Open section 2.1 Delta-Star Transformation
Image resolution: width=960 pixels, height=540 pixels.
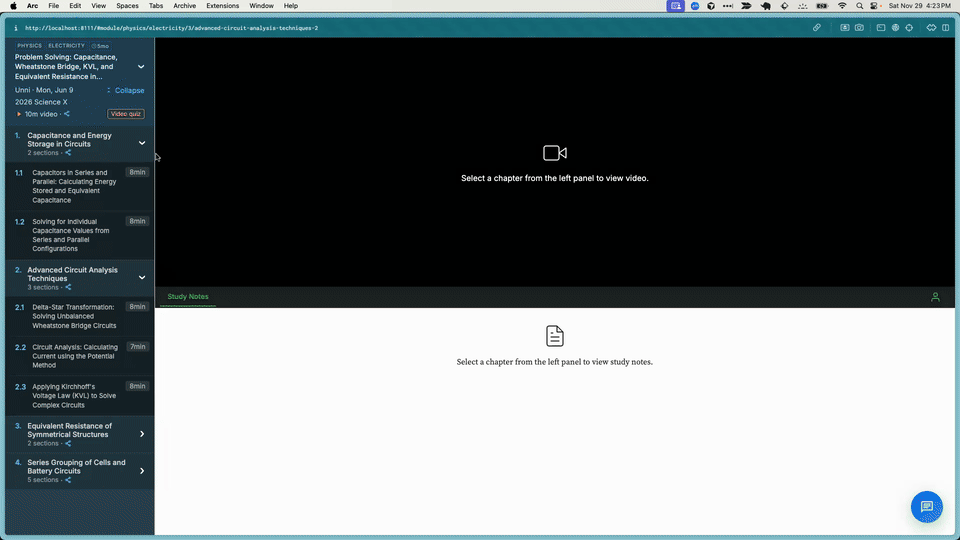(74, 316)
